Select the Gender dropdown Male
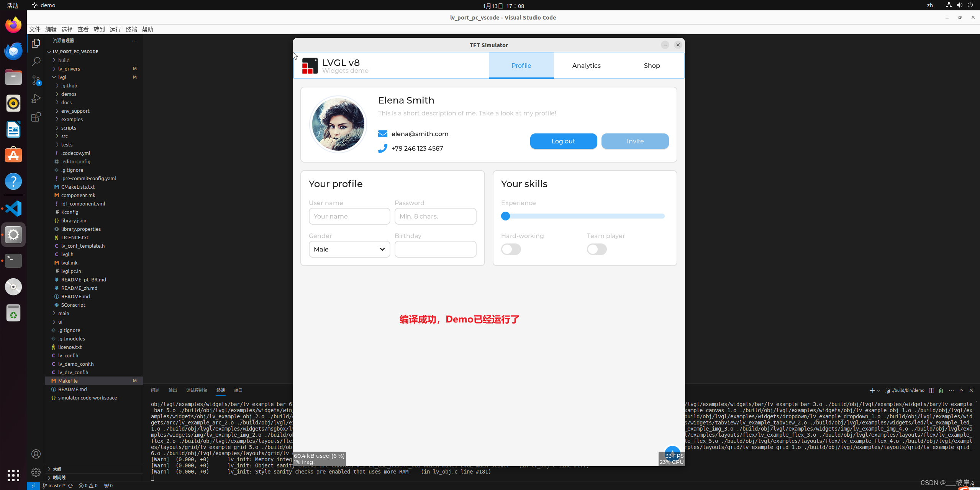 [349, 249]
